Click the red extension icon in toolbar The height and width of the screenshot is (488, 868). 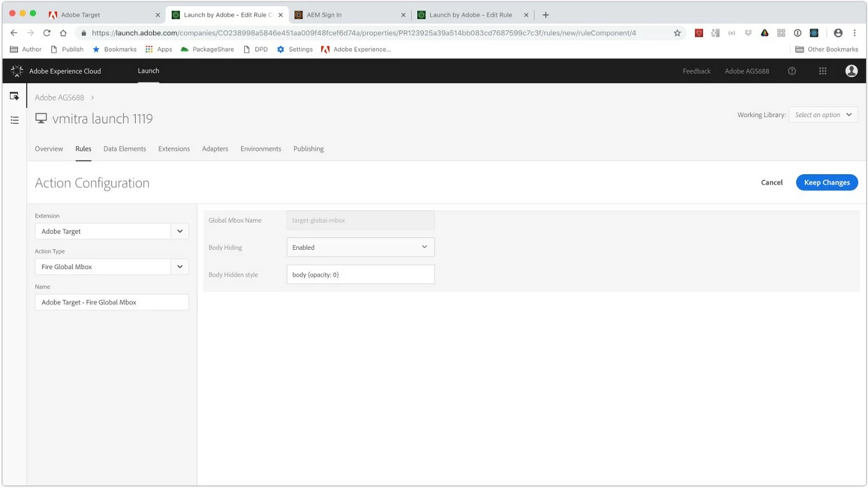(x=699, y=33)
